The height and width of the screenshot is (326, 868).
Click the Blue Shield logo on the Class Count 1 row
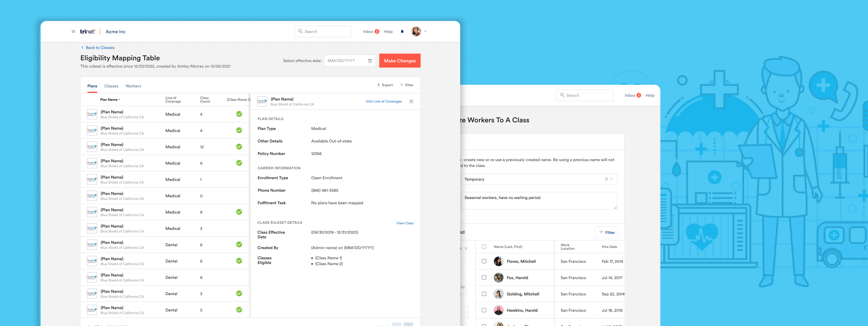pos(92,179)
